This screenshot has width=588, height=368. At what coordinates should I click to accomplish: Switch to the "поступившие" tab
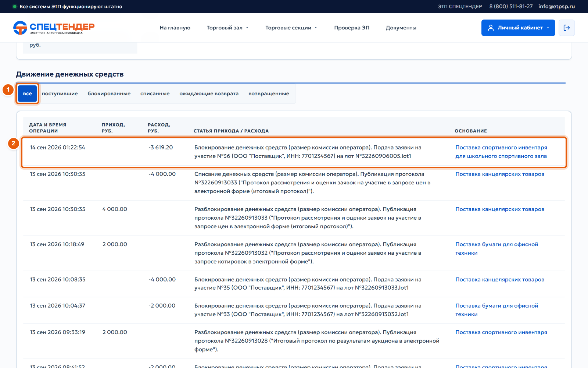60,94
